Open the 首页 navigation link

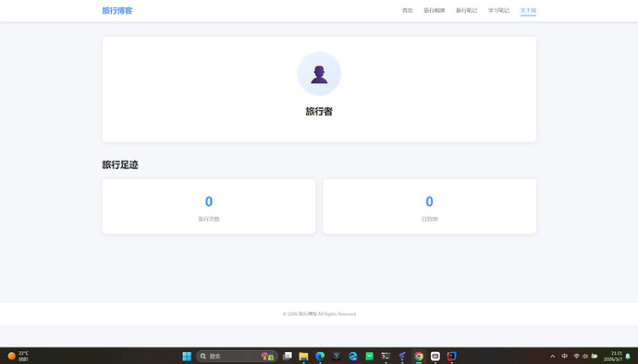click(407, 10)
